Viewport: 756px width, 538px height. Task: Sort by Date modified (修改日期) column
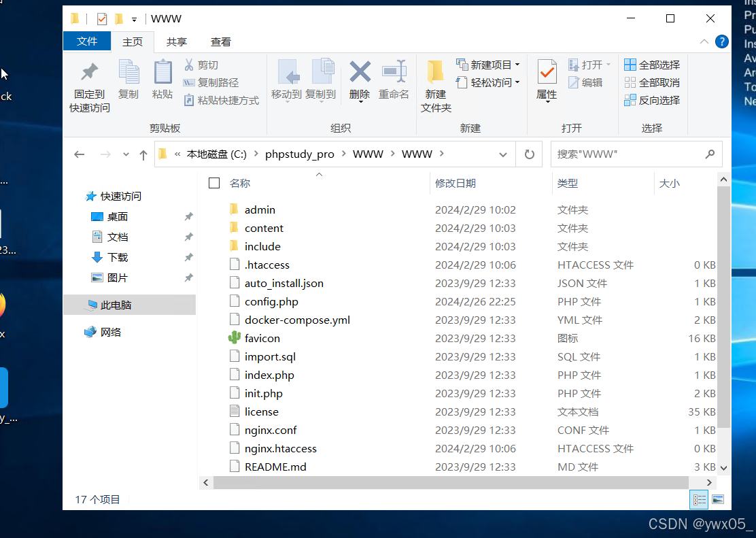[455, 184]
